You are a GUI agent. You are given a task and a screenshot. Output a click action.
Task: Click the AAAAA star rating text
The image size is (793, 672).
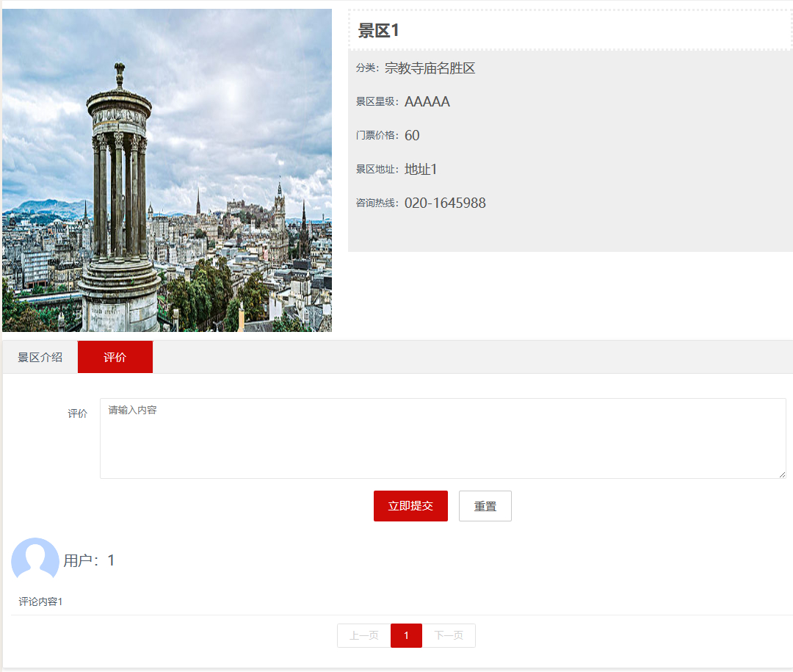pyautogui.click(x=427, y=101)
